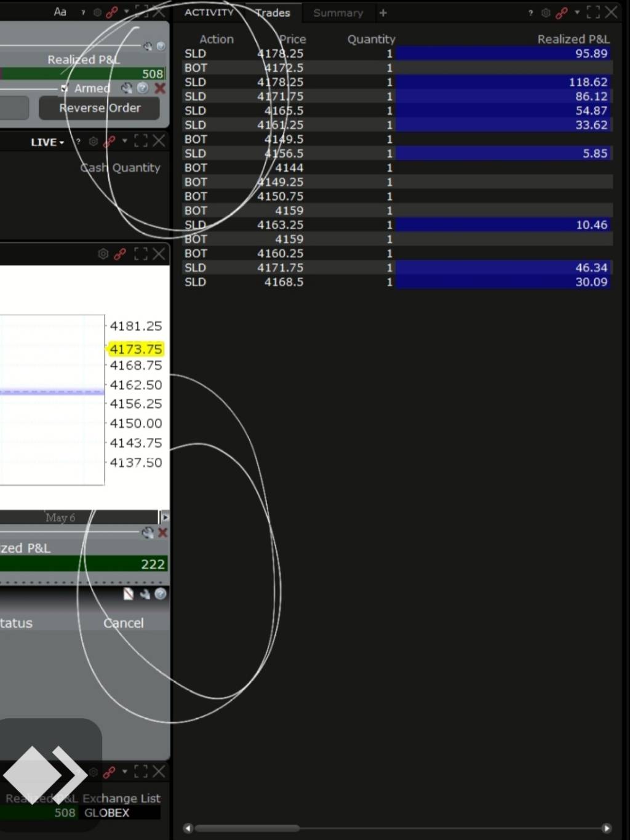Click the Price column header
630x840 pixels.
pyautogui.click(x=292, y=39)
